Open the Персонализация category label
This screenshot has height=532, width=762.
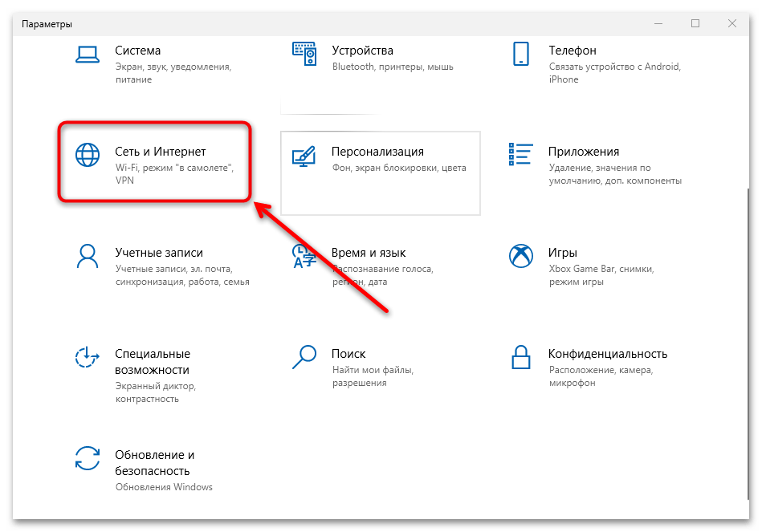point(377,151)
